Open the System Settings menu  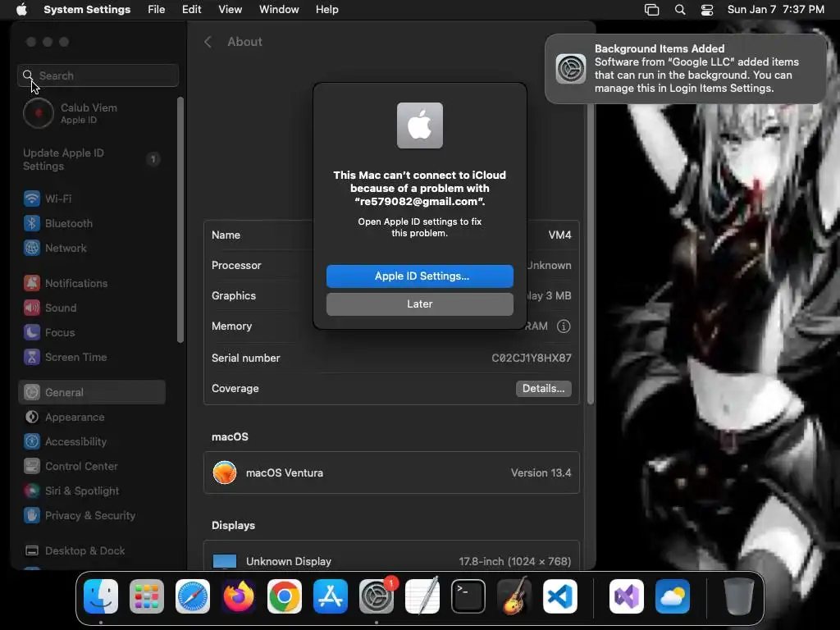coord(87,10)
